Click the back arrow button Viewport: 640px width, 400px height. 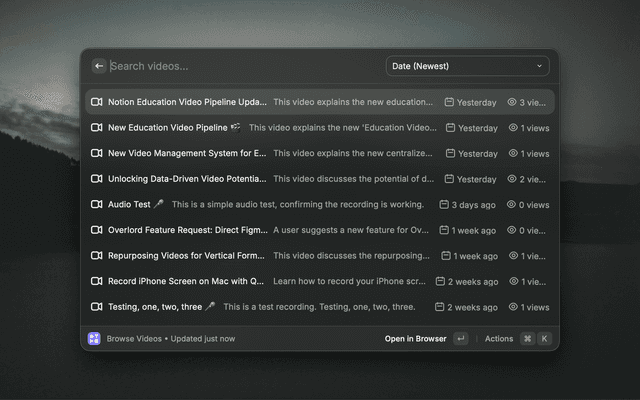tap(99, 66)
